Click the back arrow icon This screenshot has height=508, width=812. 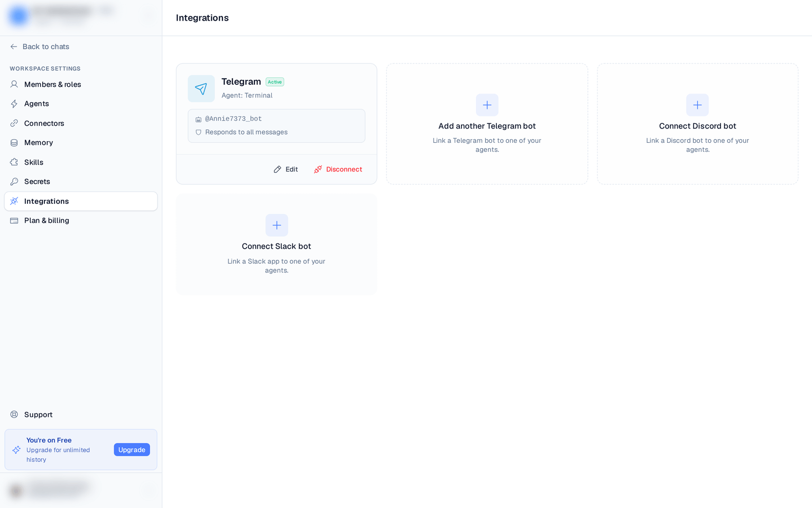[14, 47]
